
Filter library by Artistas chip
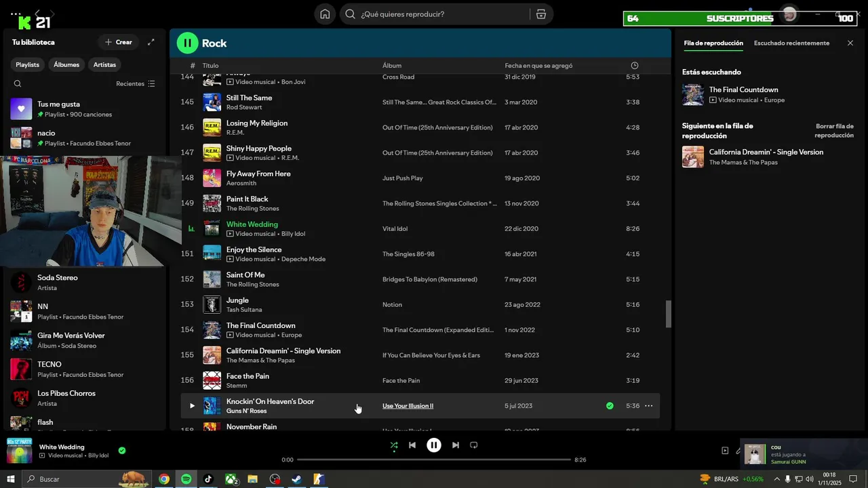coord(104,64)
